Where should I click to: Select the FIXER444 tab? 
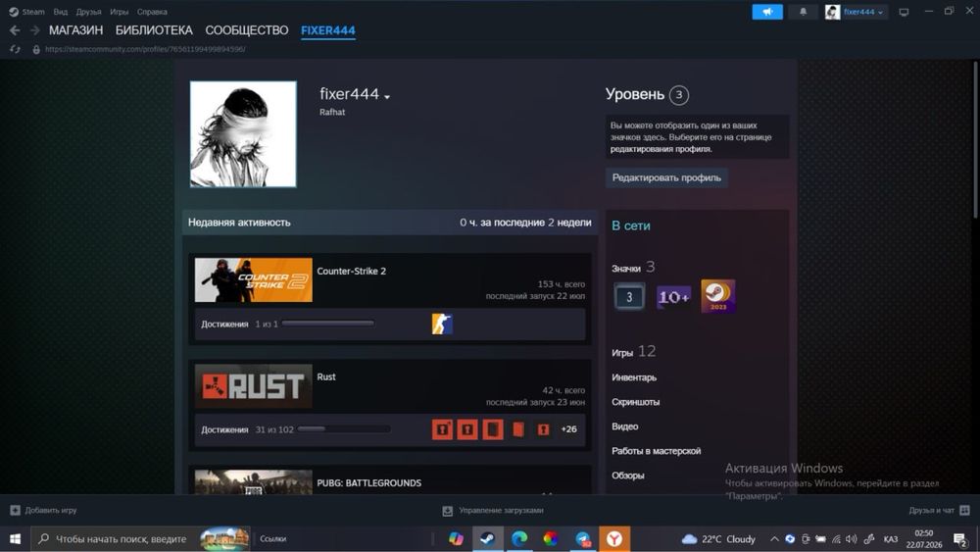[x=328, y=30]
